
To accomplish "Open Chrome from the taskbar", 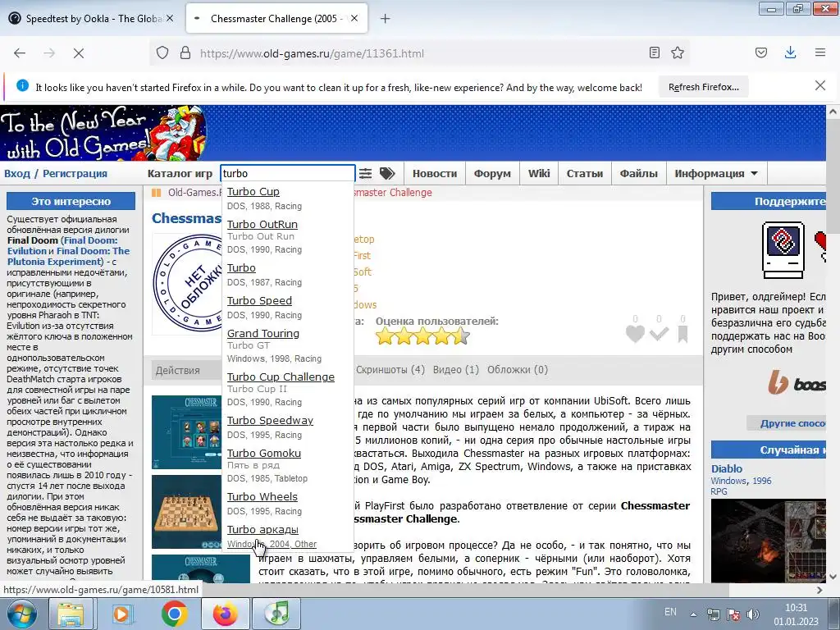I will click(x=174, y=614).
